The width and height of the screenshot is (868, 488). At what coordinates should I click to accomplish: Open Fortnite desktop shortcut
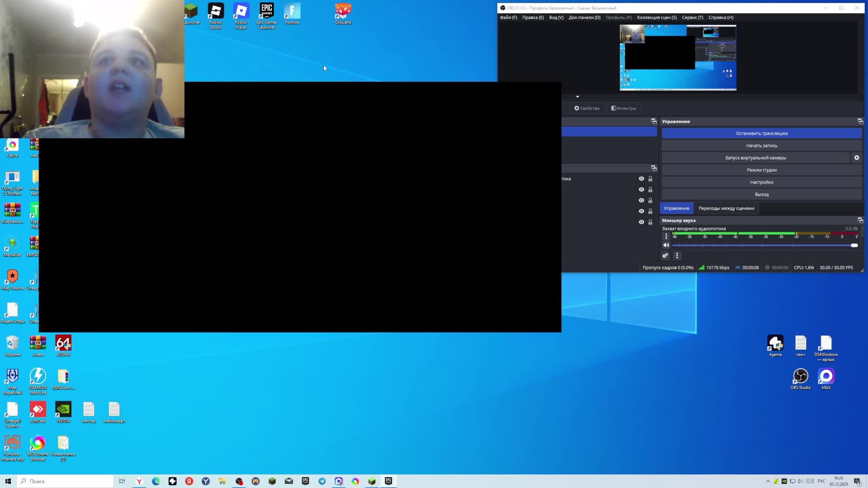click(x=292, y=11)
